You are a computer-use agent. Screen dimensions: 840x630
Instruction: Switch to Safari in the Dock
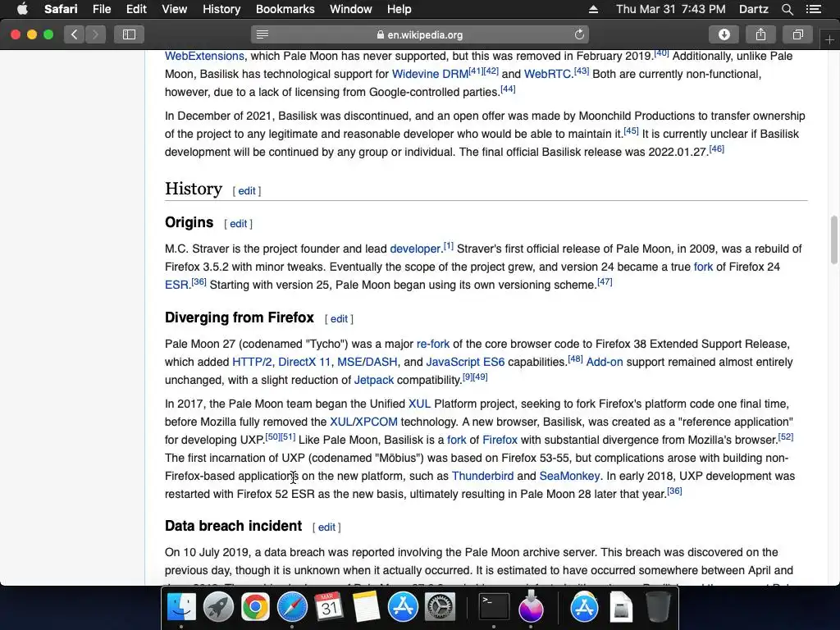[292, 607]
